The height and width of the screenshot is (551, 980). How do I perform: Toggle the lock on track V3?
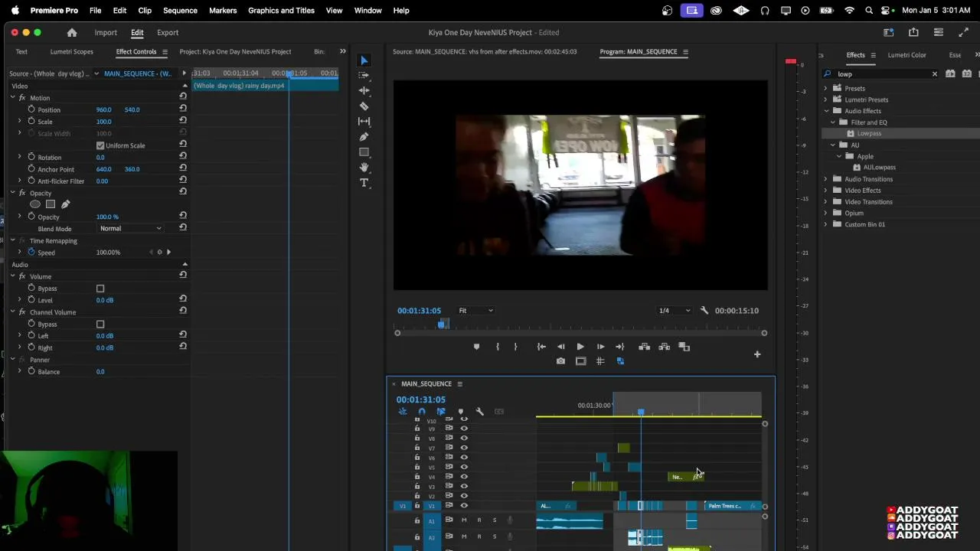point(417,486)
